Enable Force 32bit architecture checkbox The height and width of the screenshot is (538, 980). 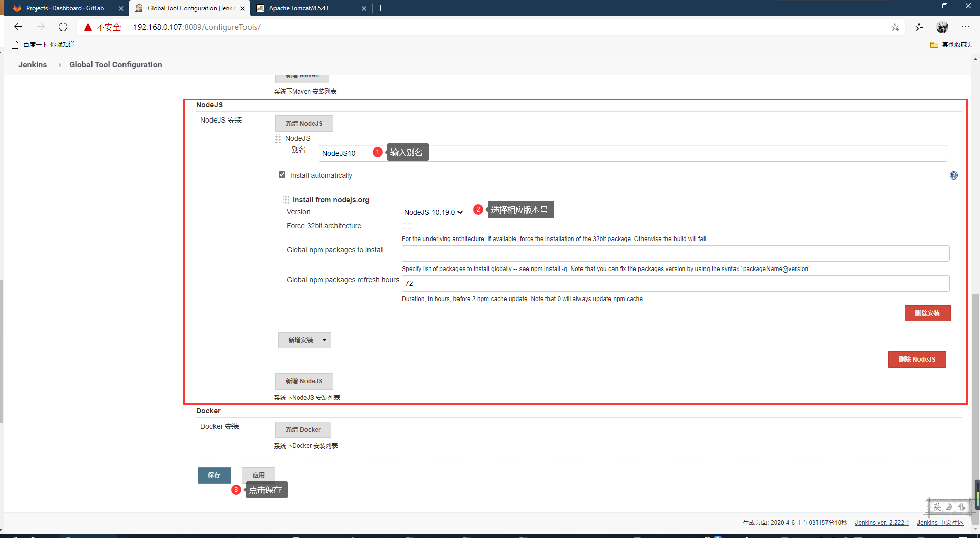click(407, 226)
